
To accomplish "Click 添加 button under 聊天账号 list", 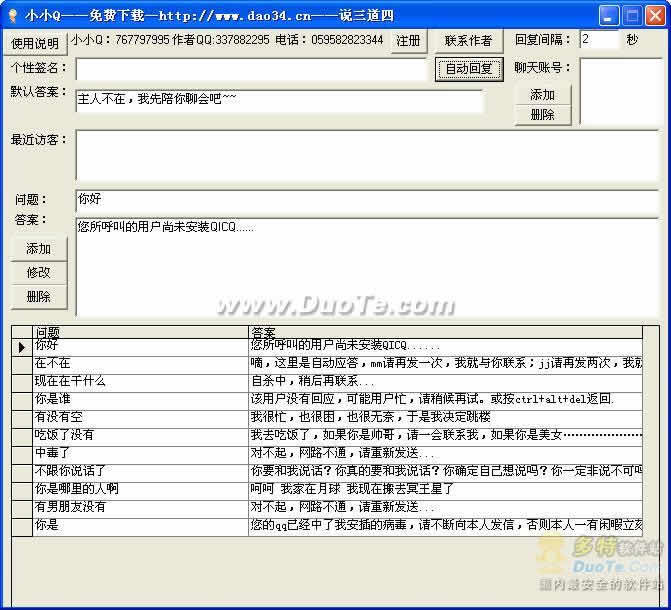I will 542,95.
